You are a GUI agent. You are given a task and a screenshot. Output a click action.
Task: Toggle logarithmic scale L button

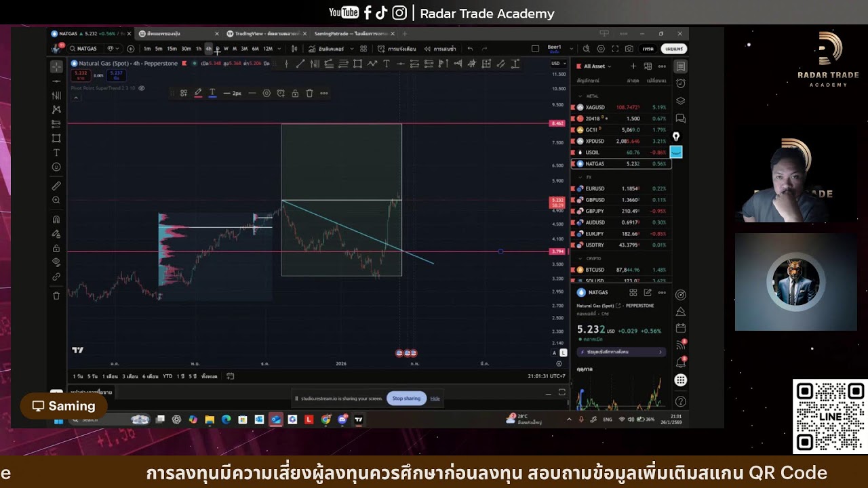[x=563, y=353]
